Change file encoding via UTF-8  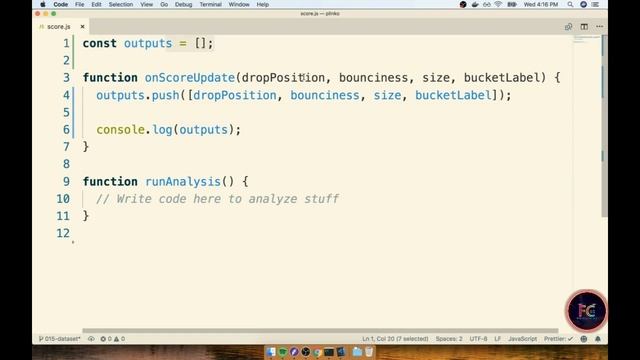478,339
